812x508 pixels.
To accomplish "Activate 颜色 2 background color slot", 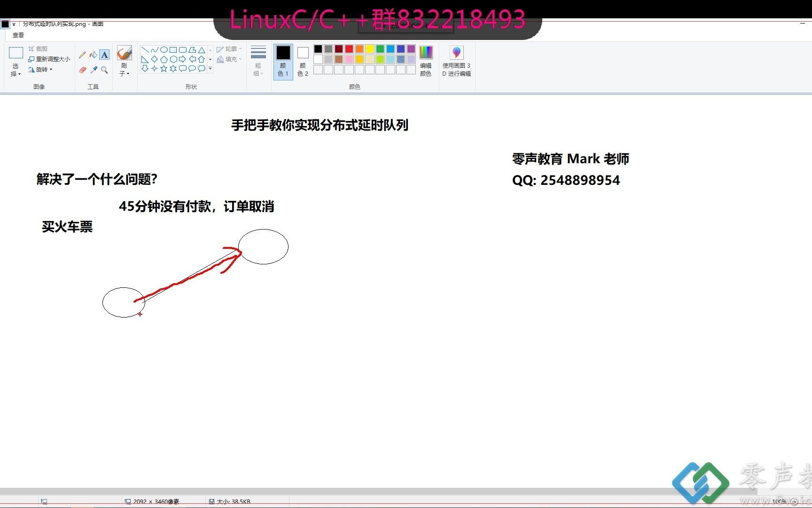I will pyautogui.click(x=303, y=61).
